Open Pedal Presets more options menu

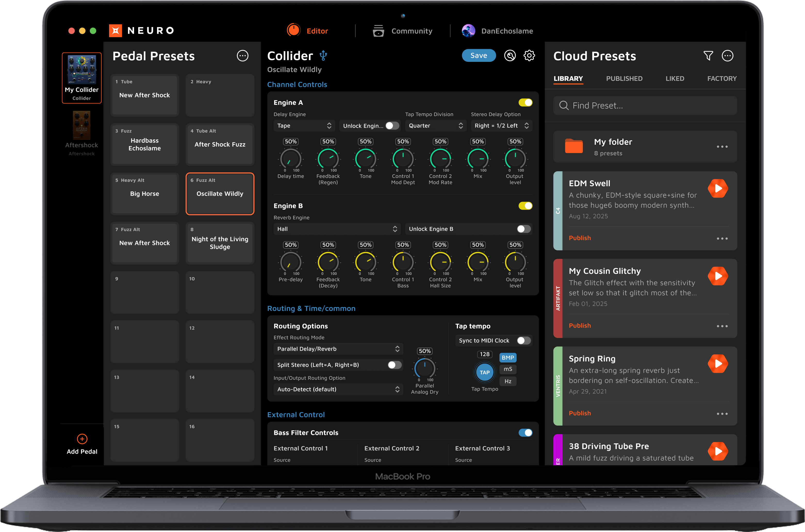[x=242, y=56]
